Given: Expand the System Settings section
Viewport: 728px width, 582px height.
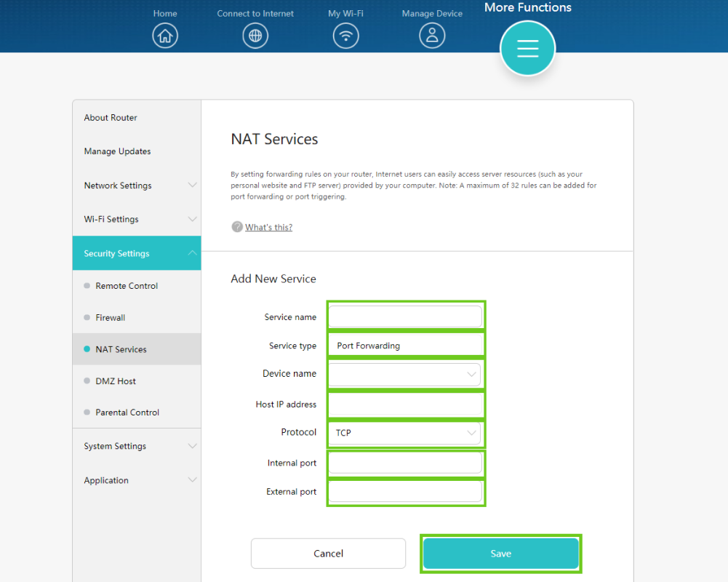Looking at the screenshot, I should click(137, 446).
